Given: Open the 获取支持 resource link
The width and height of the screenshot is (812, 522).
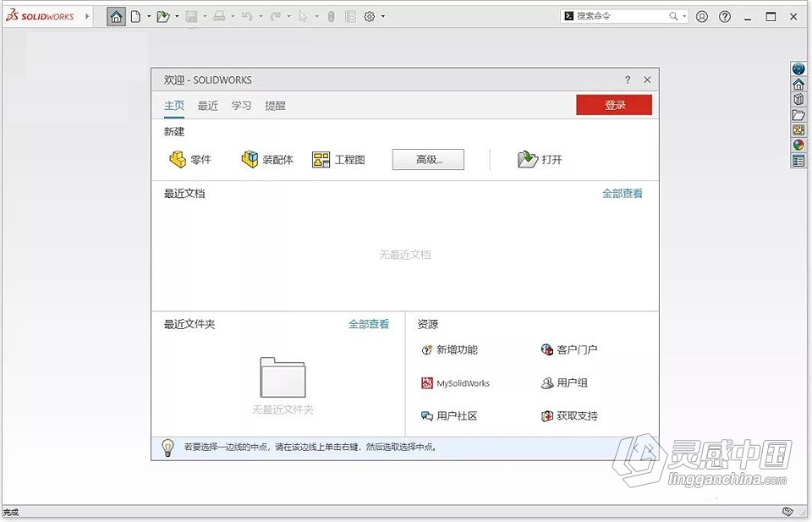Looking at the screenshot, I should pyautogui.click(x=569, y=416).
